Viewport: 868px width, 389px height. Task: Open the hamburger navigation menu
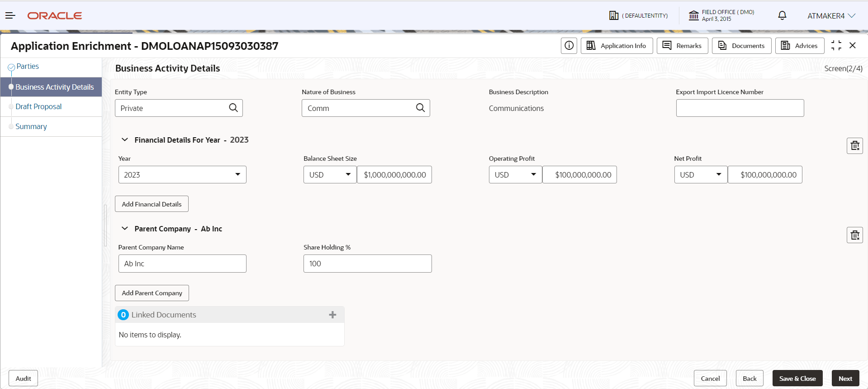click(10, 16)
